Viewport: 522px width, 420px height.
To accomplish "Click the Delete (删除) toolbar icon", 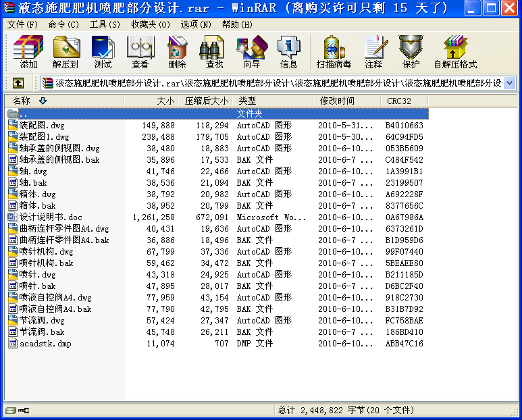I will [177, 51].
